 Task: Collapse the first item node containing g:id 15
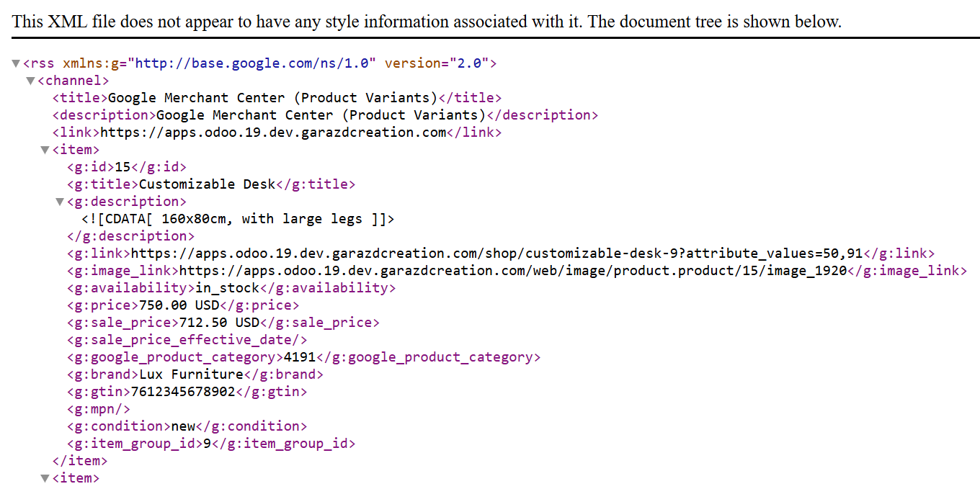pyautogui.click(x=45, y=150)
